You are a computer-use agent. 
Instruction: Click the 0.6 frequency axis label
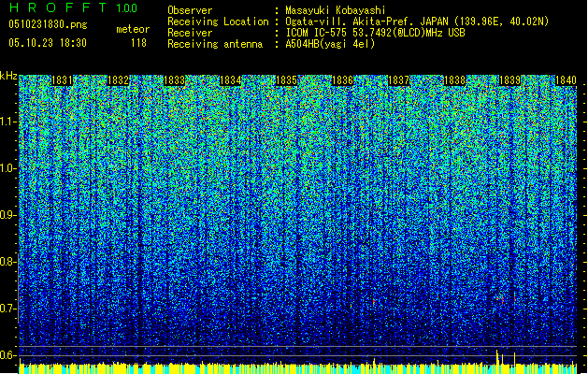tap(8, 355)
